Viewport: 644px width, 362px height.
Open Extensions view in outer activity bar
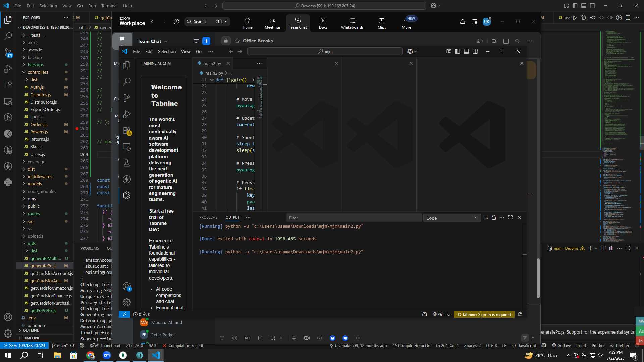pos(8,85)
